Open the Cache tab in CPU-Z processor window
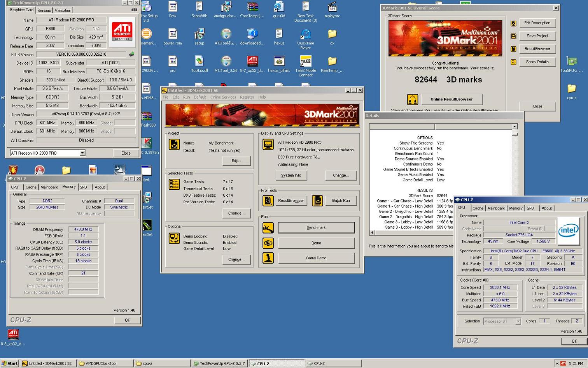 click(x=478, y=208)
